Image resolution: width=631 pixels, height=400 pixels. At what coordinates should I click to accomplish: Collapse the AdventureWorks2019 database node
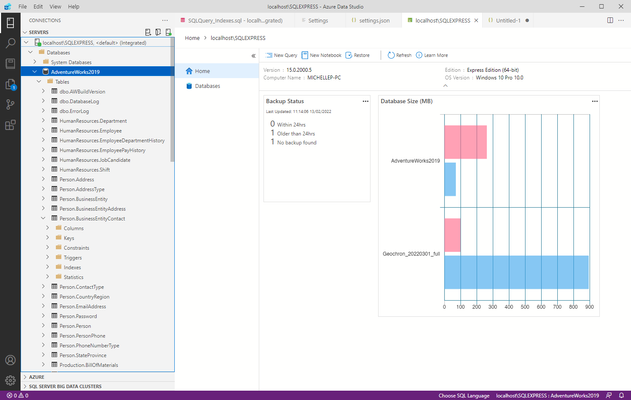click(35, 72)
